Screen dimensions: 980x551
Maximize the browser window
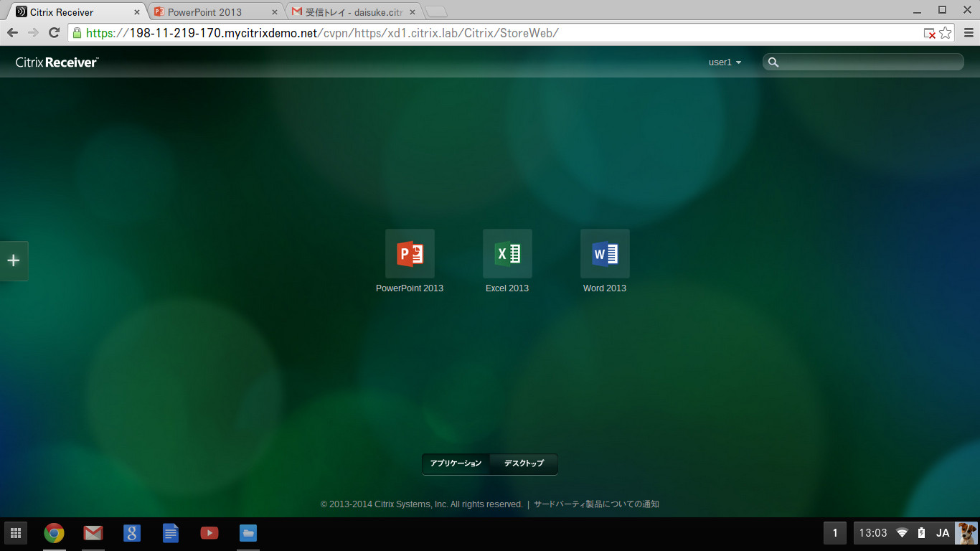click(943, 9)
